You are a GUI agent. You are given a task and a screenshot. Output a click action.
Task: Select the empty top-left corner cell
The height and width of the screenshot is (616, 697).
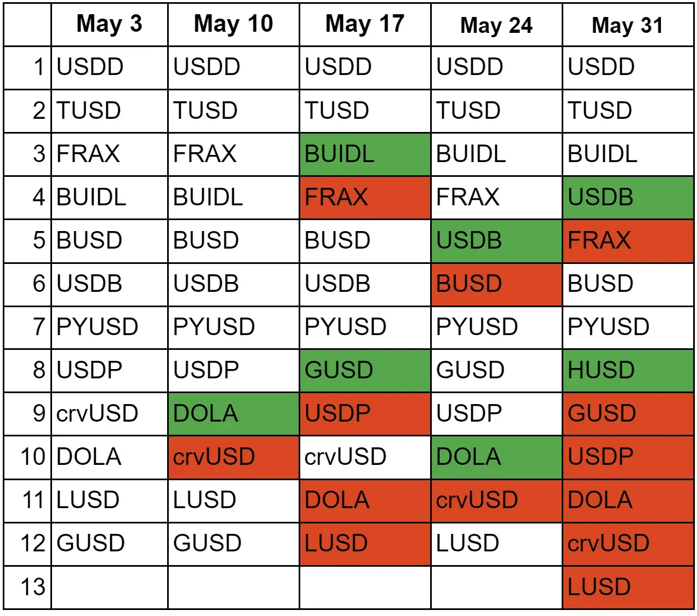27,24
